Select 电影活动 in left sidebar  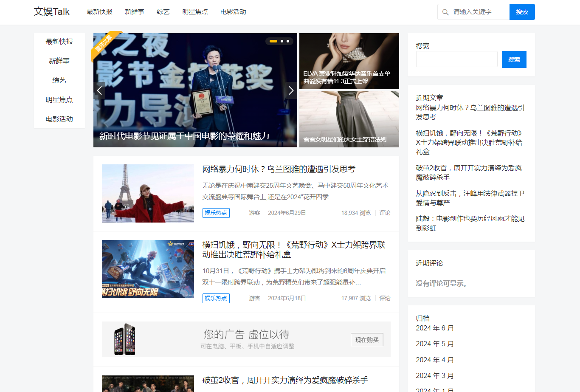[59, 119]
